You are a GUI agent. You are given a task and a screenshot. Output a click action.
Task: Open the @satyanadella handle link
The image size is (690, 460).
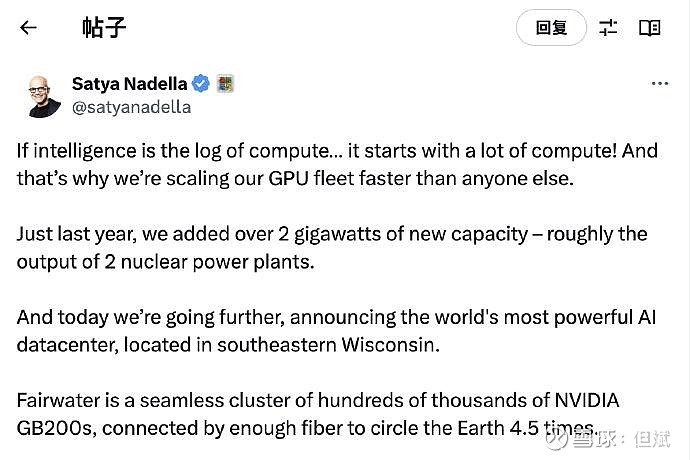(x=131, y=106)
